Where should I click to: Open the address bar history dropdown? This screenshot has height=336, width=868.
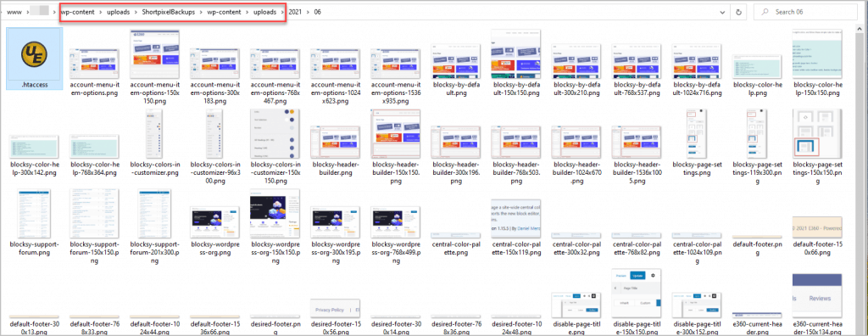click(722, 12)
